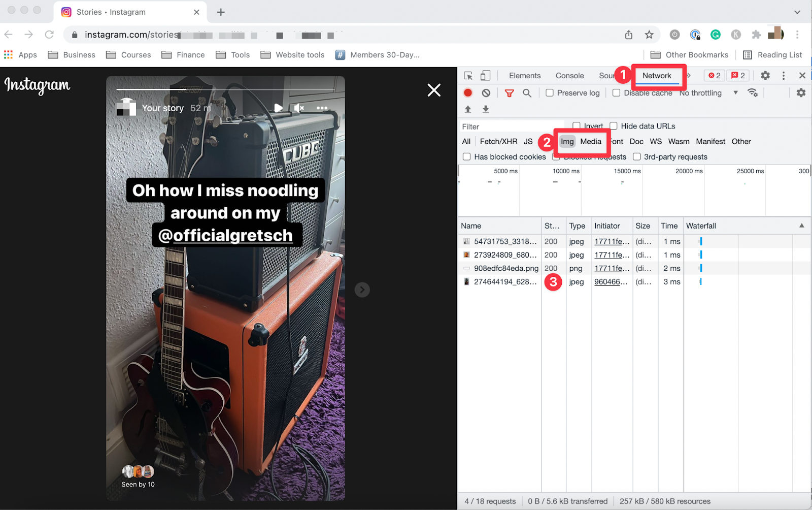Switch to the Console tab
Screen dimensions: 812x510
point(569,76)
